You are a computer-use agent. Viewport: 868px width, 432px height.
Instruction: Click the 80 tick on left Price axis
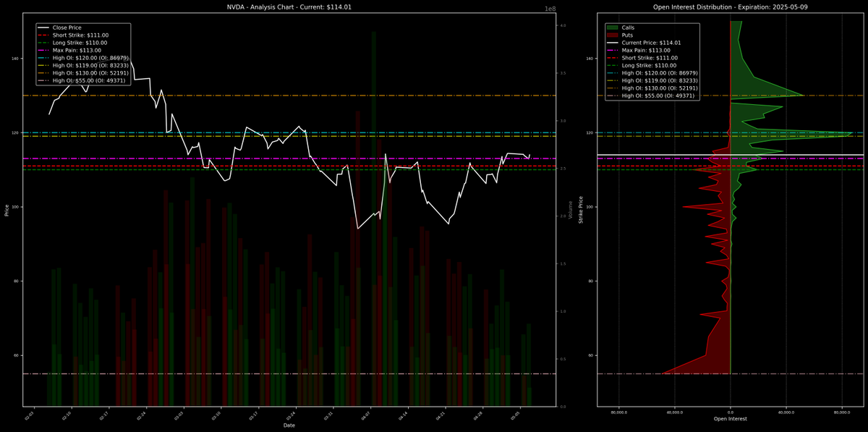(17, 281)
